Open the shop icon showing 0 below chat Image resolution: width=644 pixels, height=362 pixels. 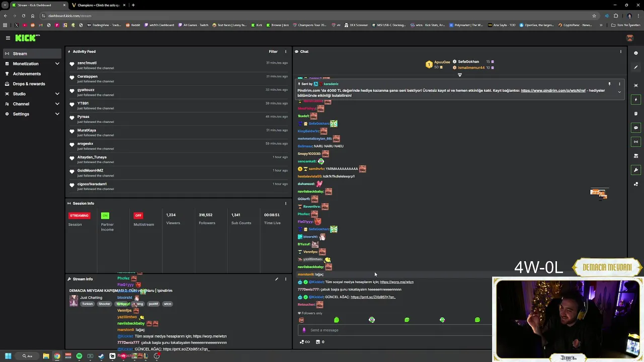(320, 342)
